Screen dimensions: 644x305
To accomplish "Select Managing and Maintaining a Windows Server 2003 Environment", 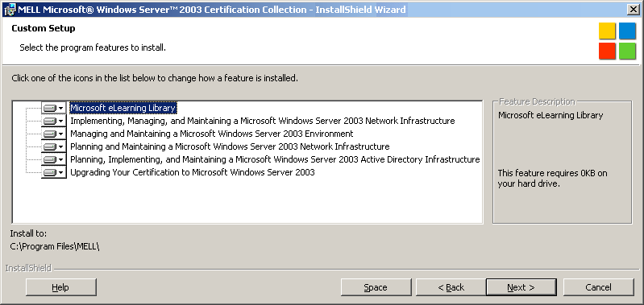I will [x=211, y=134].
